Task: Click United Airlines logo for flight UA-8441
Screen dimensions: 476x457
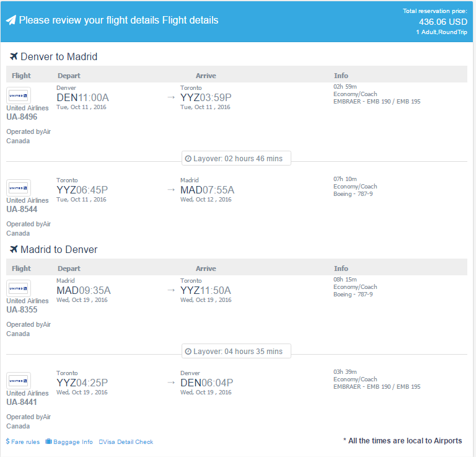Action: 19,381
